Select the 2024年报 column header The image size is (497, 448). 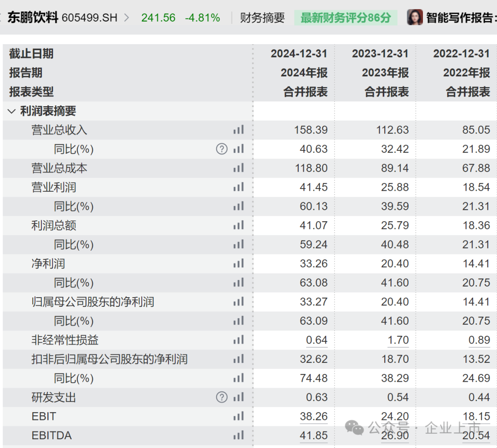coord(304,73)
